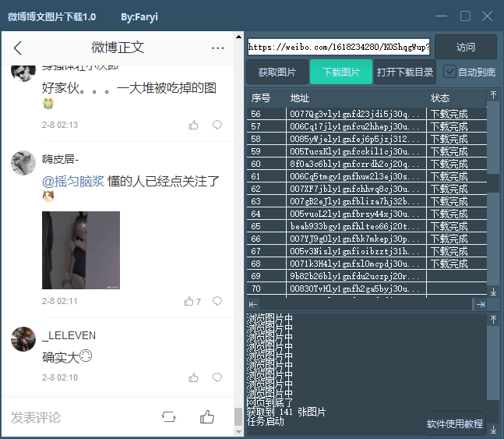The width and height of the screenshot is (504, 439).
Task: Like the comment posted at 2-8 02:13
Action: [193, 125]
